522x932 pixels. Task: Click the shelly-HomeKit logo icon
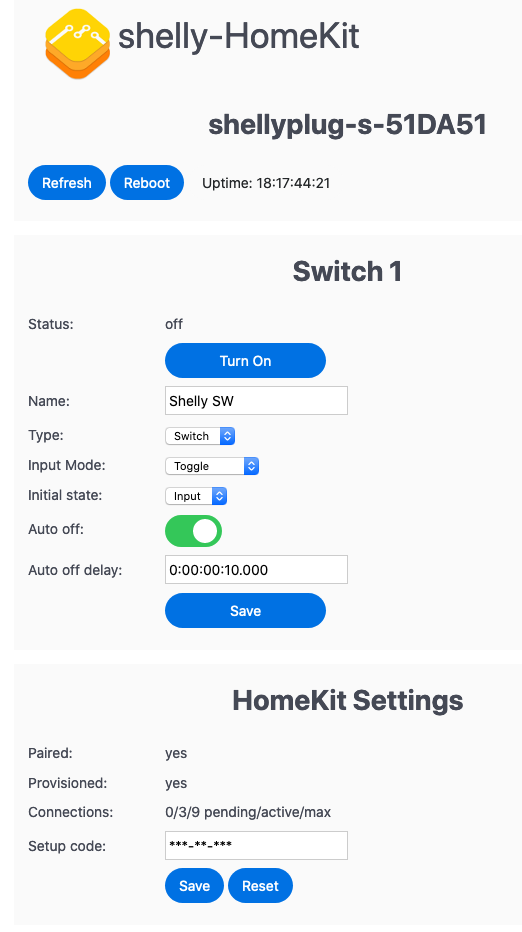[x=78, y=43]
